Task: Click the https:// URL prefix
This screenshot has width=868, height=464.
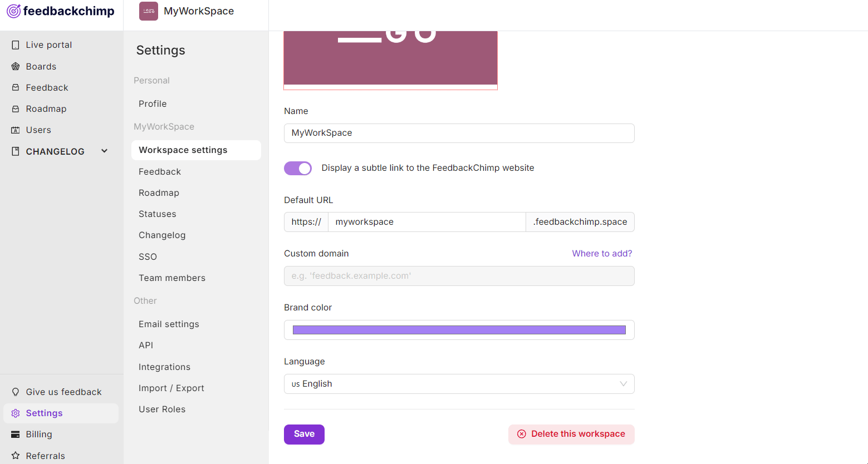Action: click(x=306, y=222)
